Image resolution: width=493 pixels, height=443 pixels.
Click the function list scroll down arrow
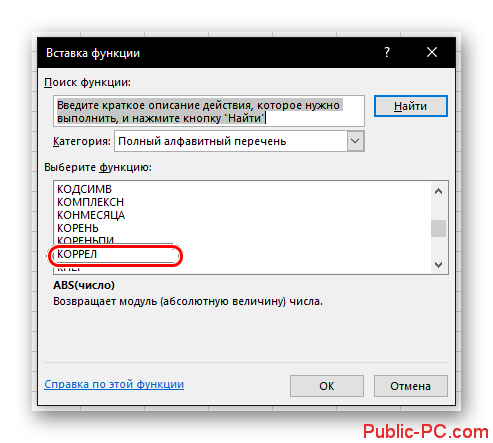tap(438, 265)
